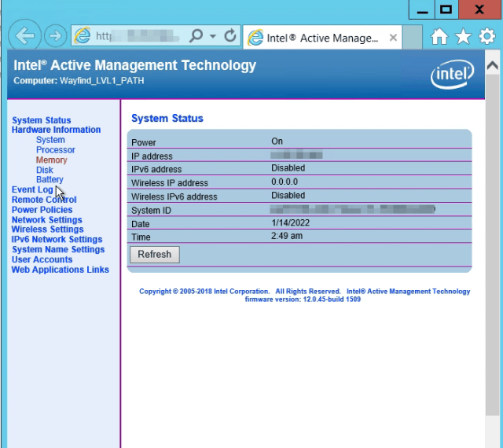503x448 pixels.
Task: Open browser Tools gear icon
Action: 487,37
